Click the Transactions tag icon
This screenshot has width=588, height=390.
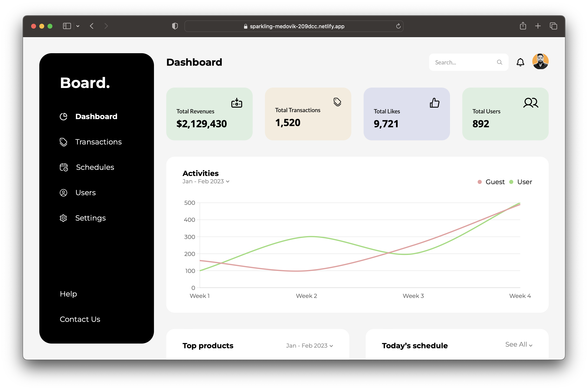coord(63,142)
